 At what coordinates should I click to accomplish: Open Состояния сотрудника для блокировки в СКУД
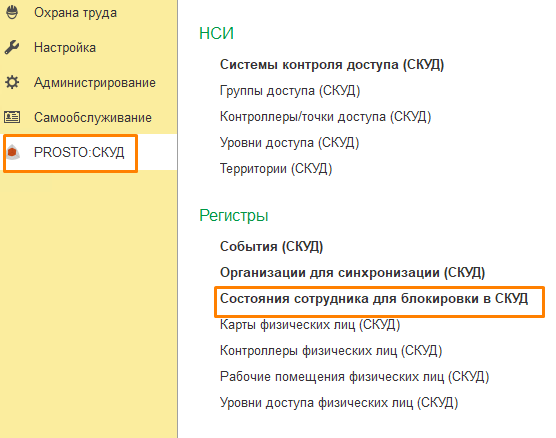374,299
